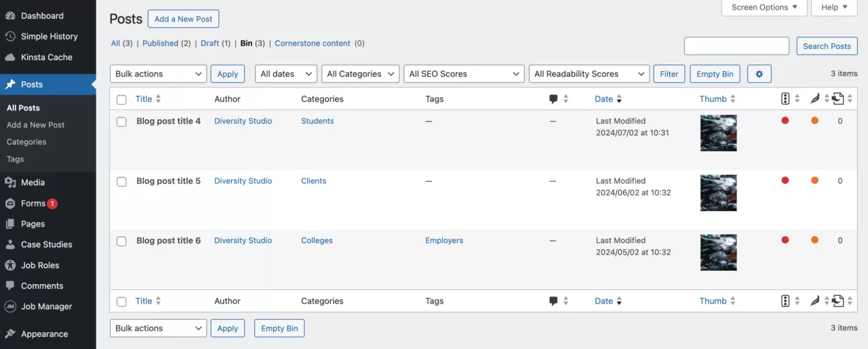
Task: Toggle the select-all checkbox in table header
Action: tap(121, 100)
